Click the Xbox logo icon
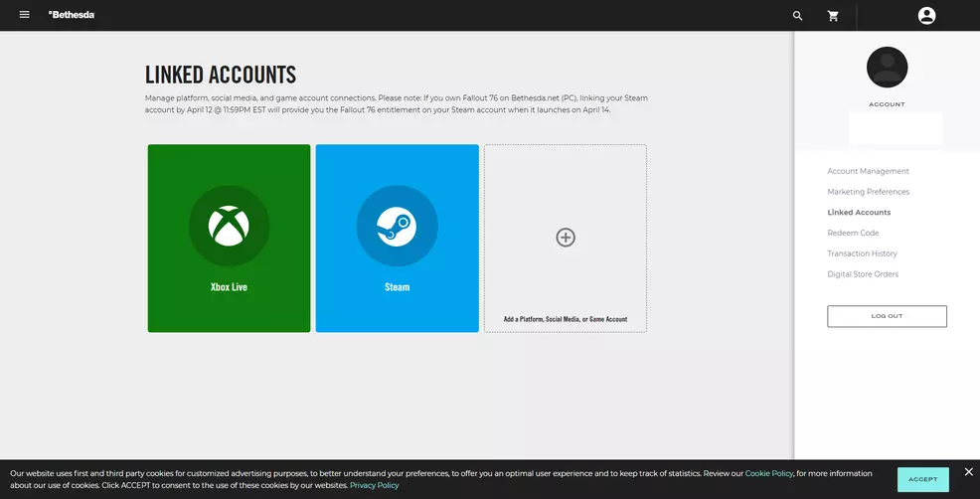Viewport: 980px width, 499px height. [229, 226]
